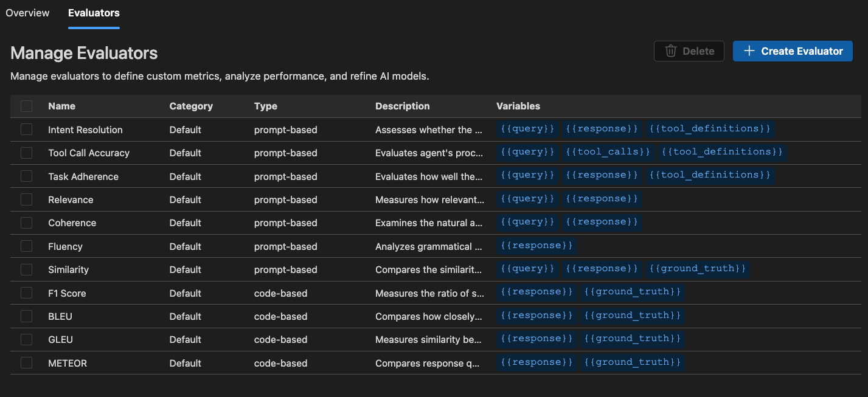Tick the F1 Score row checkbox
Screen dimensions: 868x397
26,292
